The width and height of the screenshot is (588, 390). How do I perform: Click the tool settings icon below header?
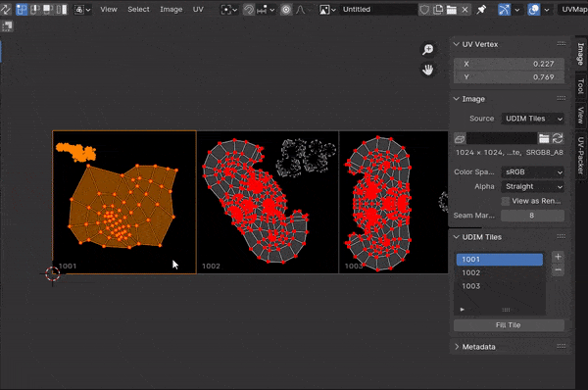click(8, 25)
